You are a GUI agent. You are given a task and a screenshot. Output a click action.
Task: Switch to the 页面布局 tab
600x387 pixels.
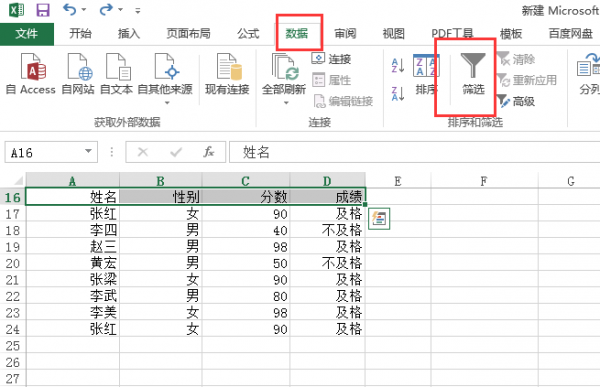pyautogui.click(x=188, y=34)
